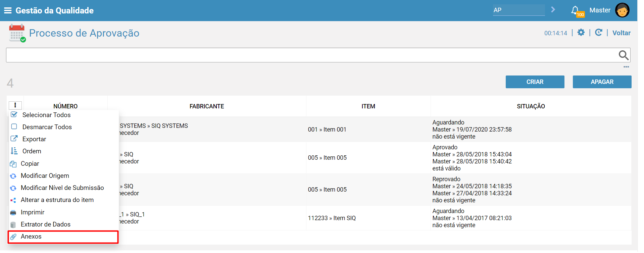
Task: Click the ITEM column header
Action: coord(368,106)
